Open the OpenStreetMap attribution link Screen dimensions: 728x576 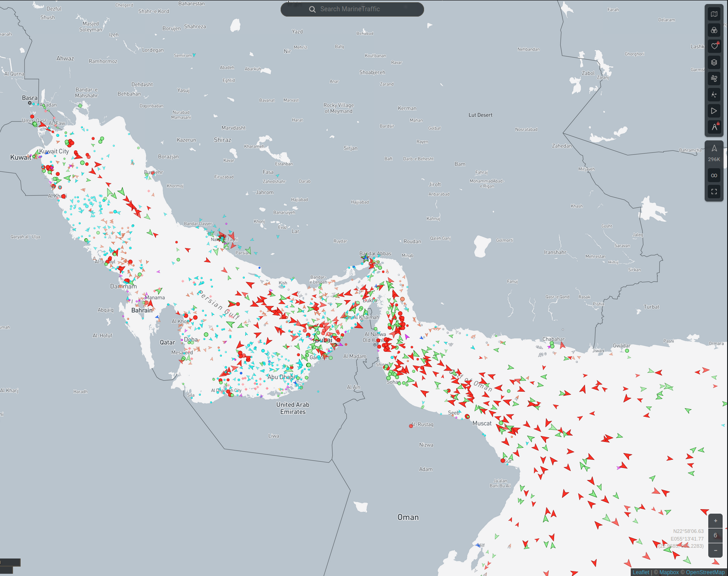[706, 572]
